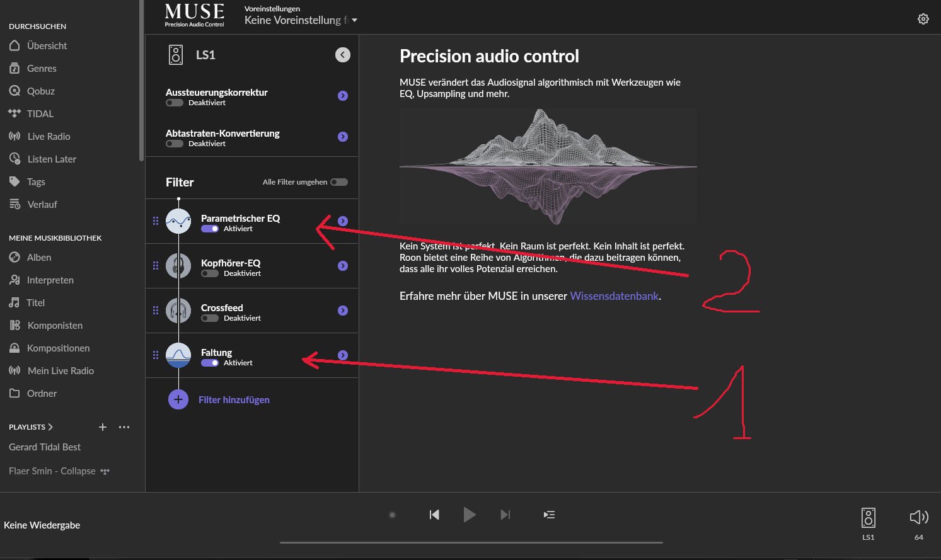Open the Verlauf history icon
The image size is (941, 560).
pyautogui.click(x=14, y=204)
